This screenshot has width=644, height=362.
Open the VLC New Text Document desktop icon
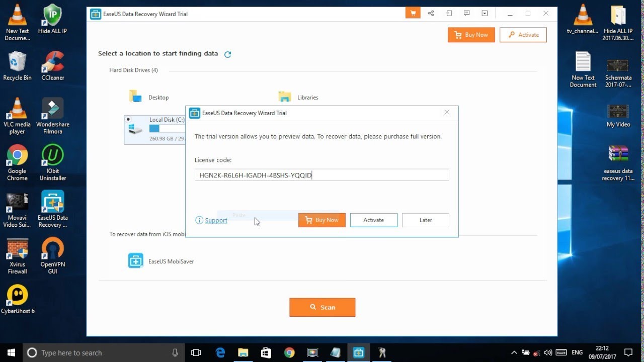[x=17, y=22]
